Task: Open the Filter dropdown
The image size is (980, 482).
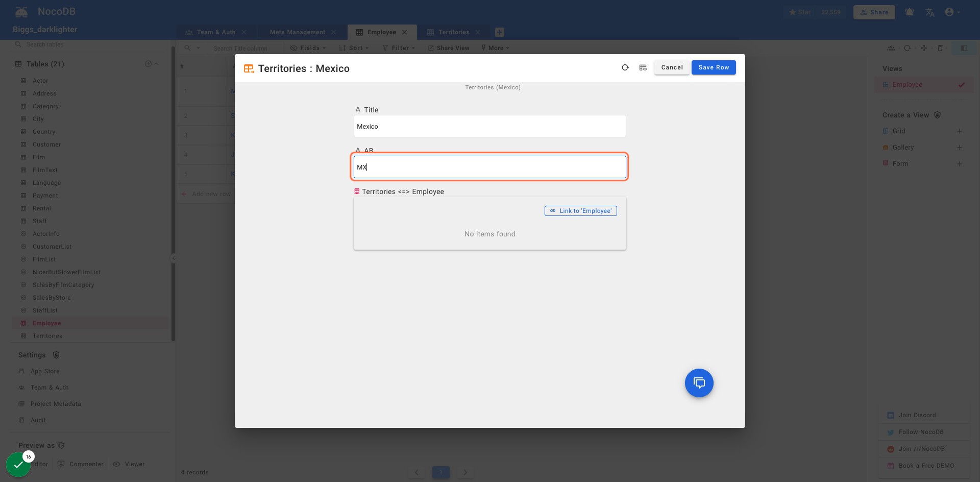Action: point(399,48)
